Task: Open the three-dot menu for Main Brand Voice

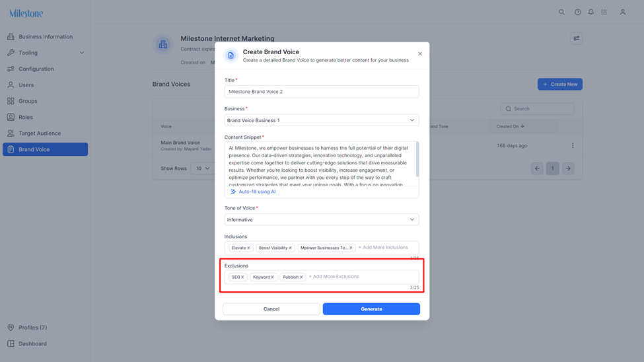Action: point(573,145)
